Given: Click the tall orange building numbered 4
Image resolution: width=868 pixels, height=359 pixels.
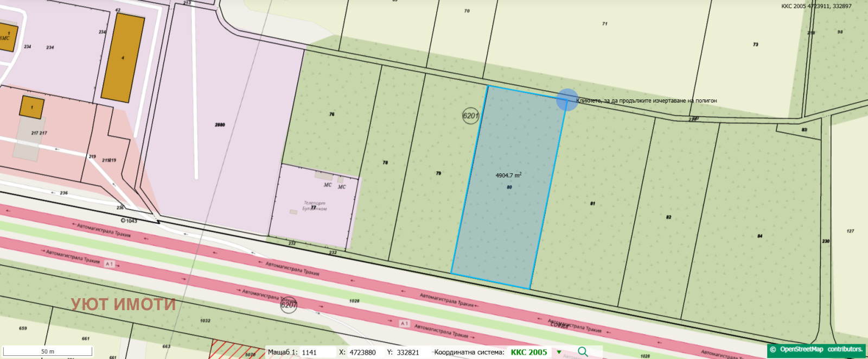Looking at the screenshot, I should [x=123, y=58].
